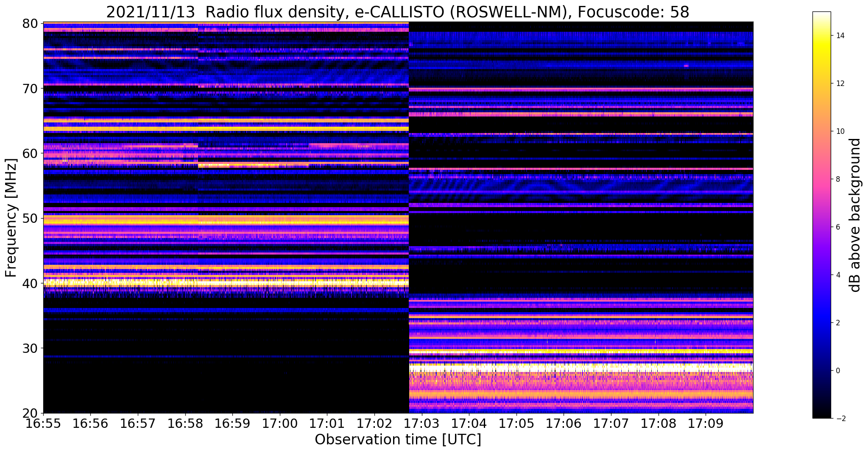Click the colorbar tick value 2

(x=837, y=323)
